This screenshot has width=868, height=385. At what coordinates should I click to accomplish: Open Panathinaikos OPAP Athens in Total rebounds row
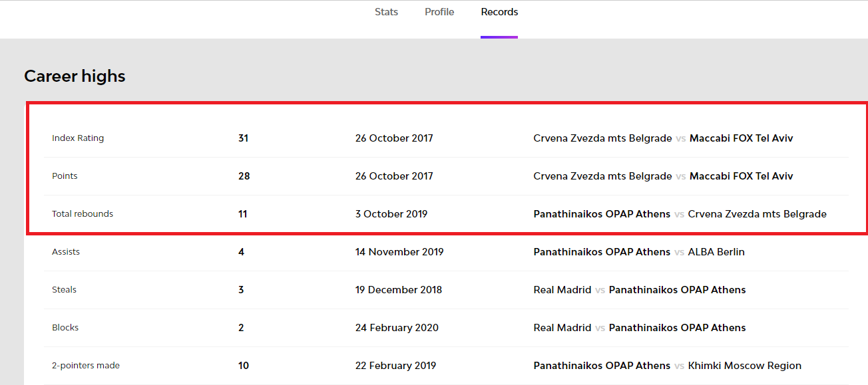point(602,214)
